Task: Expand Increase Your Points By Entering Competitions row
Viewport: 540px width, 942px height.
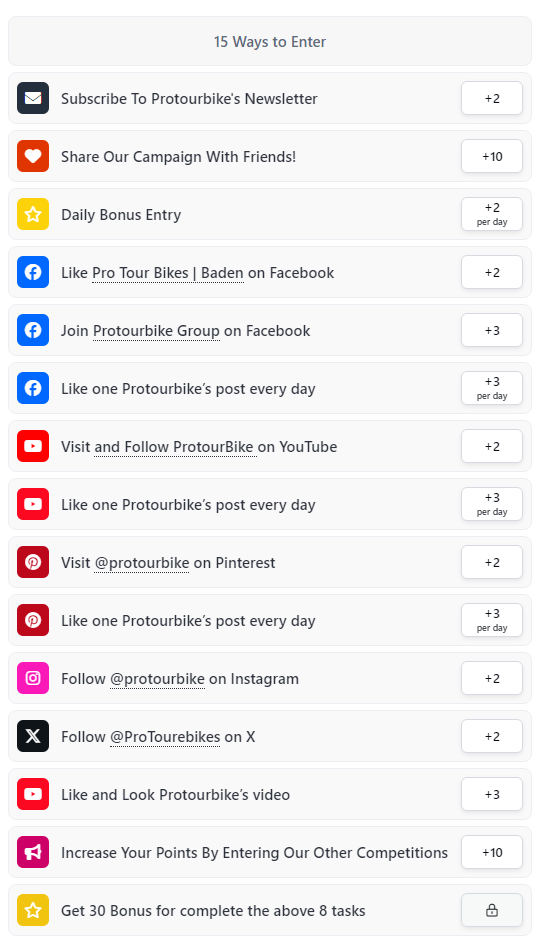Action: tap(270, 852)
